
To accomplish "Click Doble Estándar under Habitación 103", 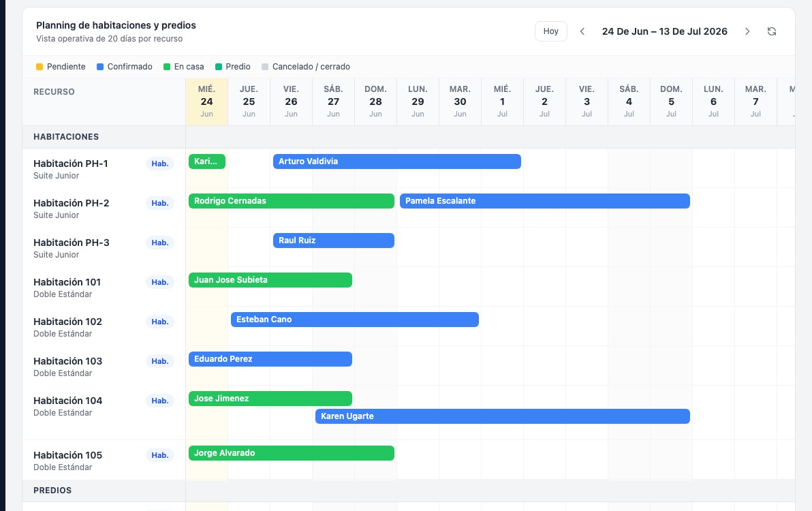I will (x=63, y=373).
